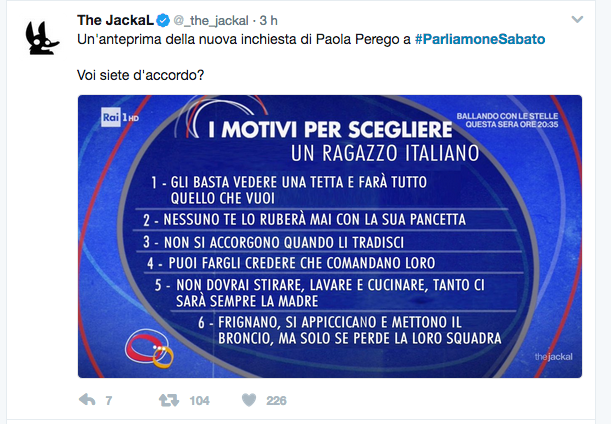Click the likes count 226
The width and height of the screenshot is (611, 424).
pos(276,400)
